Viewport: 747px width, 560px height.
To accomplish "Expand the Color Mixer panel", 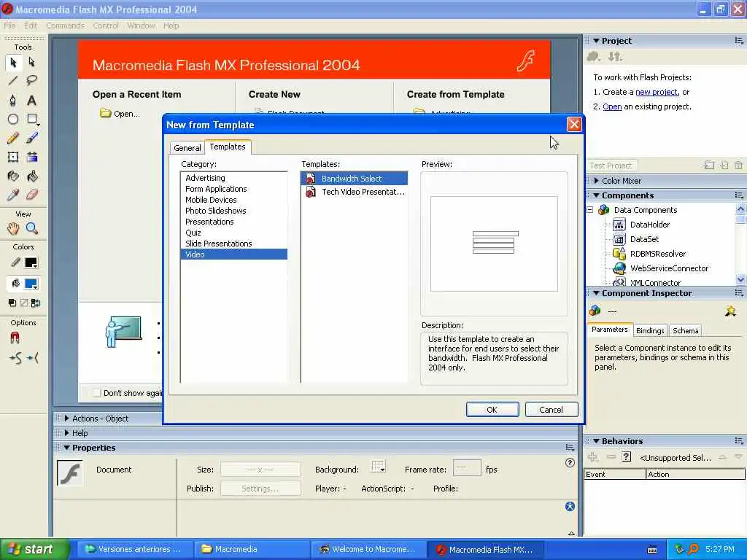I will pos(596,181).
